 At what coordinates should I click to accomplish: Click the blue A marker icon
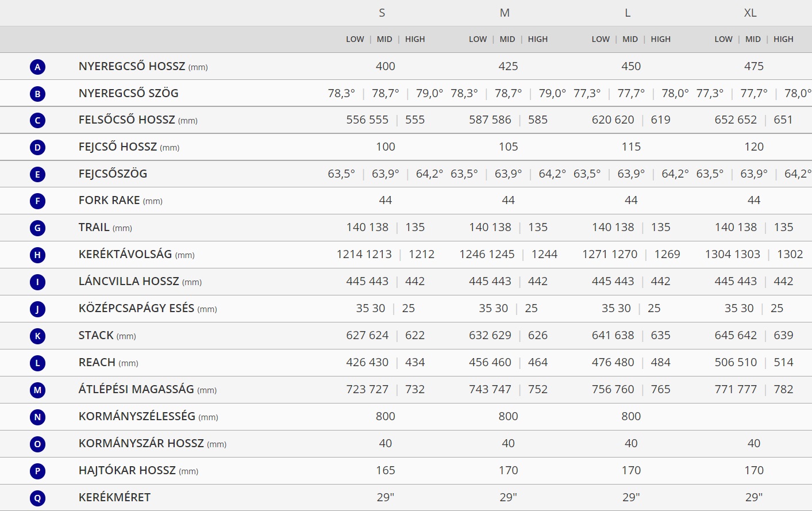37,67
